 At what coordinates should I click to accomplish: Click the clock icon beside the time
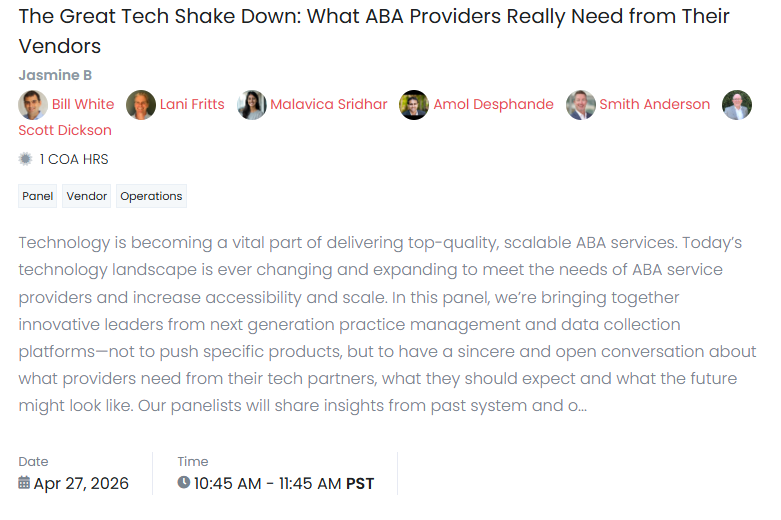[184, 484]
